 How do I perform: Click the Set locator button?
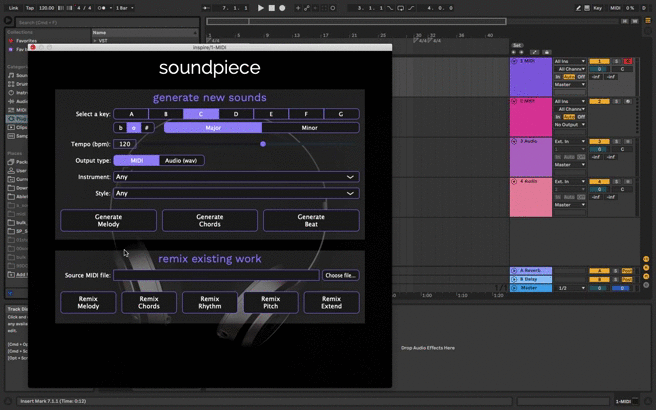coord(517,45)
